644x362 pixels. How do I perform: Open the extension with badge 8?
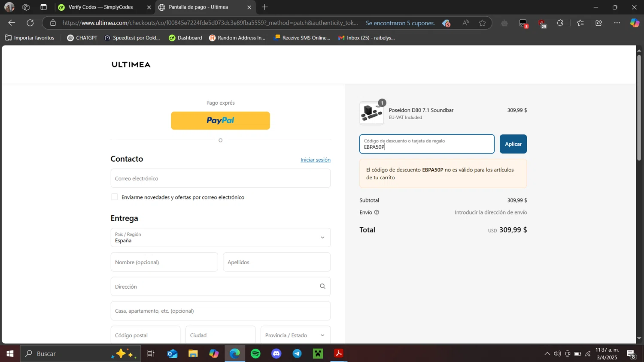[523, 24]
